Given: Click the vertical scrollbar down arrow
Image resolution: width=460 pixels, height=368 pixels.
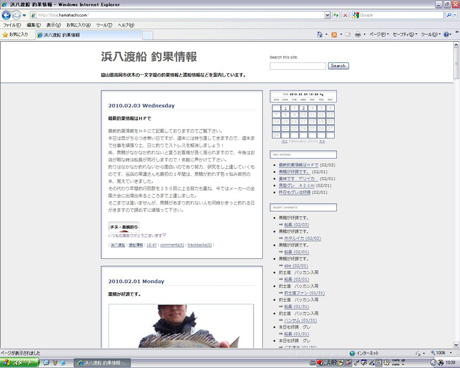Looking at the screenshot, I should pos(456,345).
